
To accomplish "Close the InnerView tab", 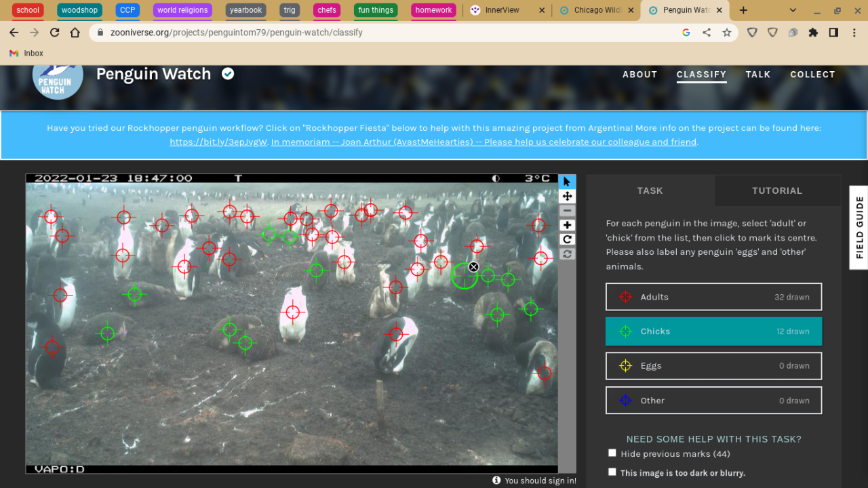I will (x=541, y=10).
